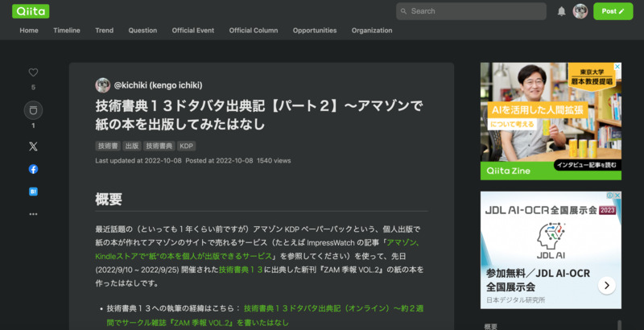This screenshot has width=644, height=330.
Task: Click the Qiita Zine ad banner
Action: pyautogui.click(x=551, y=121)
